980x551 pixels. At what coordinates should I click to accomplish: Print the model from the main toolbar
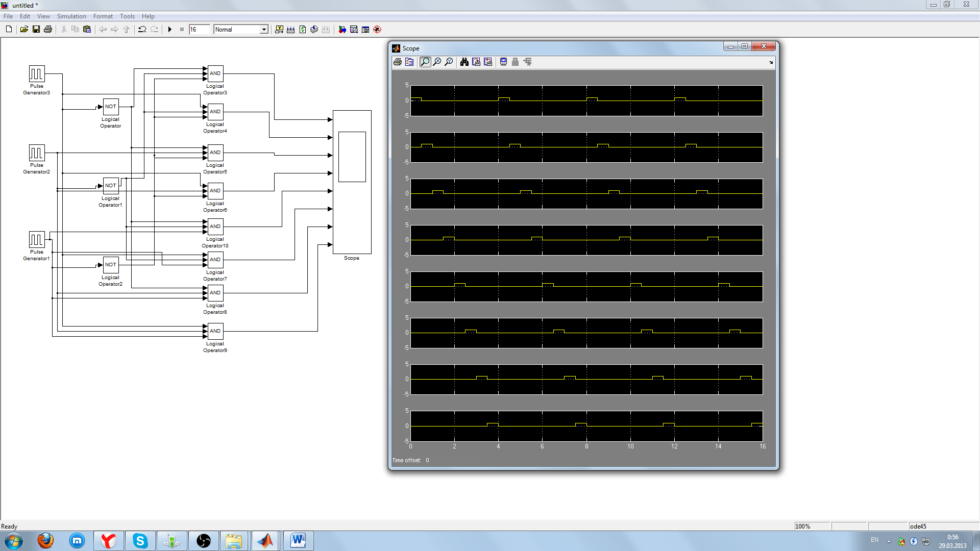pos(48,30)
